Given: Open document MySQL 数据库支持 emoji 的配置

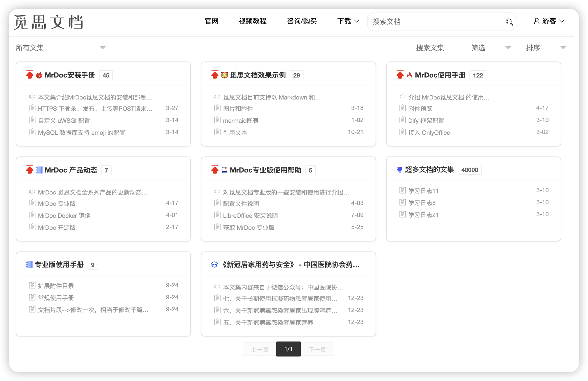Looking at the screenshot, I should [x=82, y=132].
